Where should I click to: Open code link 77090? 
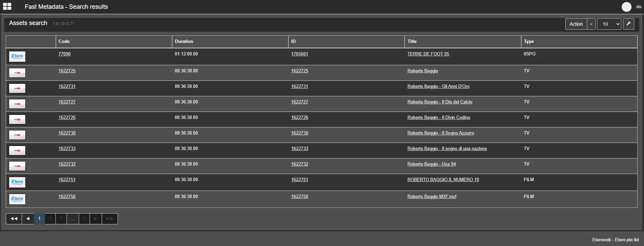coord(65,54)
